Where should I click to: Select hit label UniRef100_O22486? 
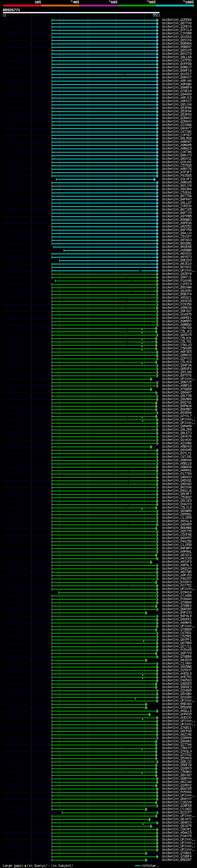tap(177, 125)
